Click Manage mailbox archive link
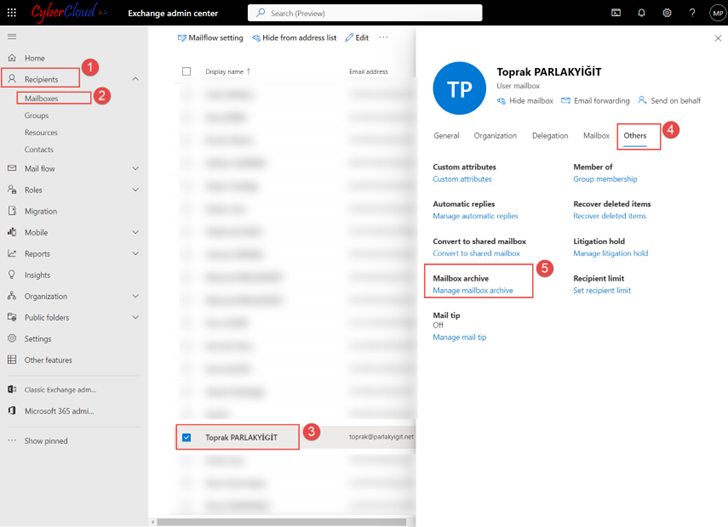 point(473,290)
